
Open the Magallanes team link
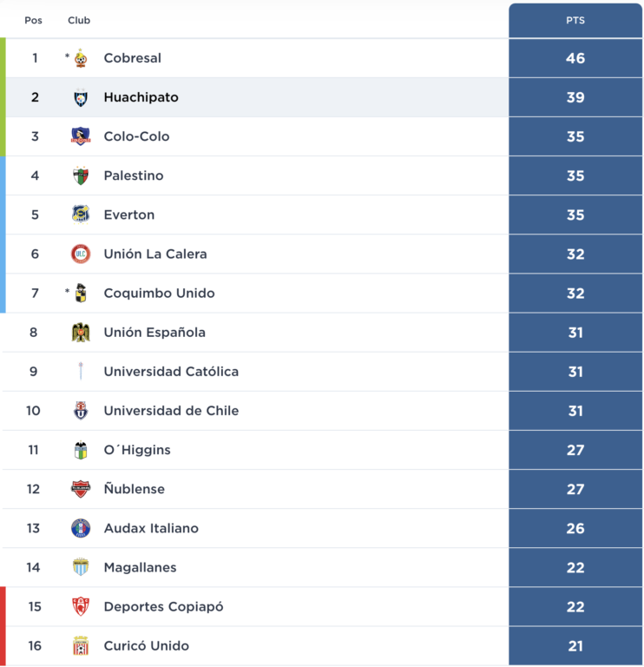point(140,567)
